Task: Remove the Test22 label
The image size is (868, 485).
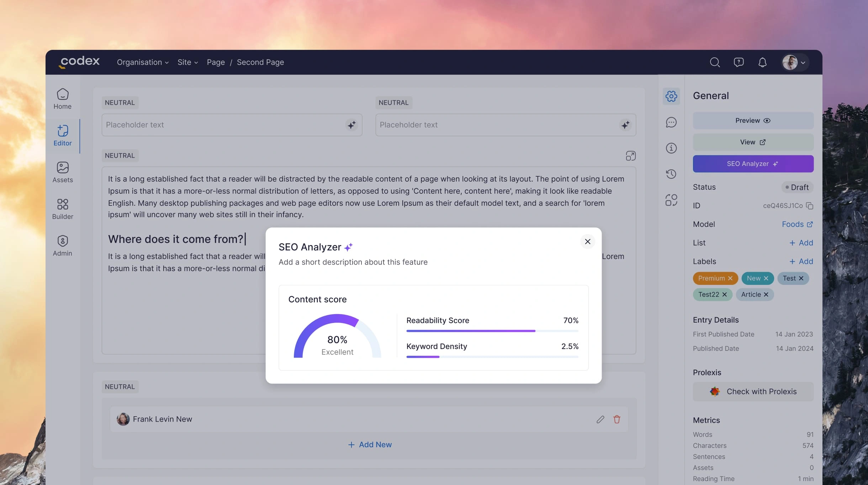Action: tap(724, 294)
